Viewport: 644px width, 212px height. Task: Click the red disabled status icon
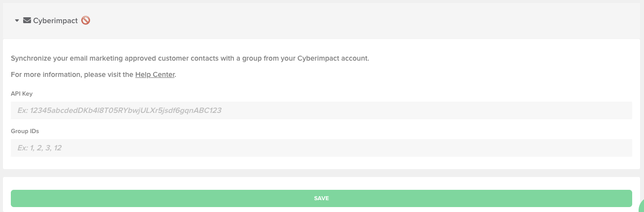(86, 21)
